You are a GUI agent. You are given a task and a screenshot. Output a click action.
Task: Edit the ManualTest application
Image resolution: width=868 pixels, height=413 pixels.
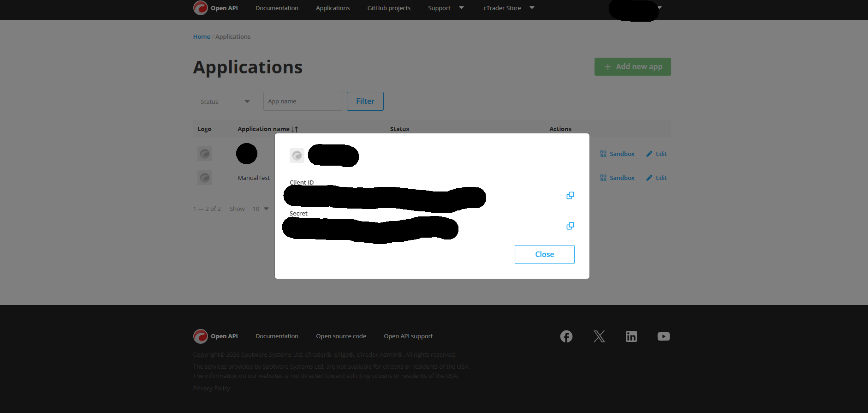pyautogui.click(x=656, y=178)
